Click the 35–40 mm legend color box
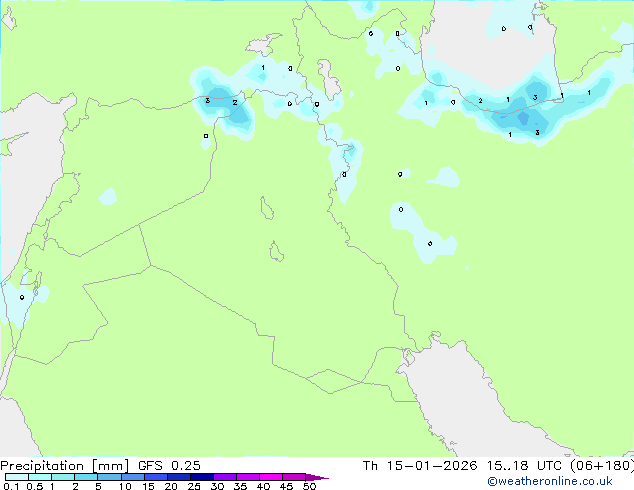The width and height of the screenshot is (634, 490). pyautogui.click(x=248, y=477)
